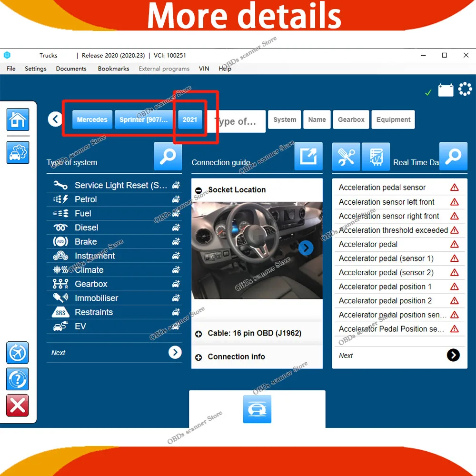Open Connection guide in external window
Image resolution: width=476 pixels, height=476 pixels.
(308, 156)
